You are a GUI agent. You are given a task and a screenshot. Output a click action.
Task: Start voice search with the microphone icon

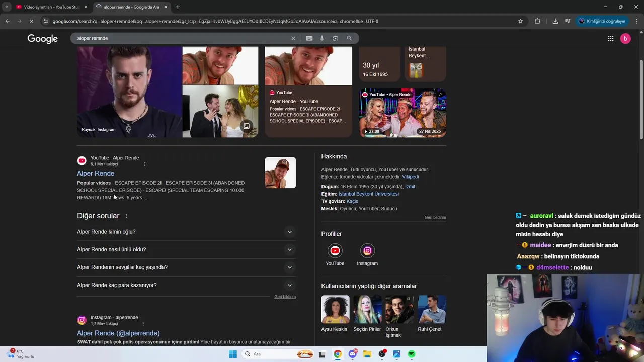coord(322,38)
